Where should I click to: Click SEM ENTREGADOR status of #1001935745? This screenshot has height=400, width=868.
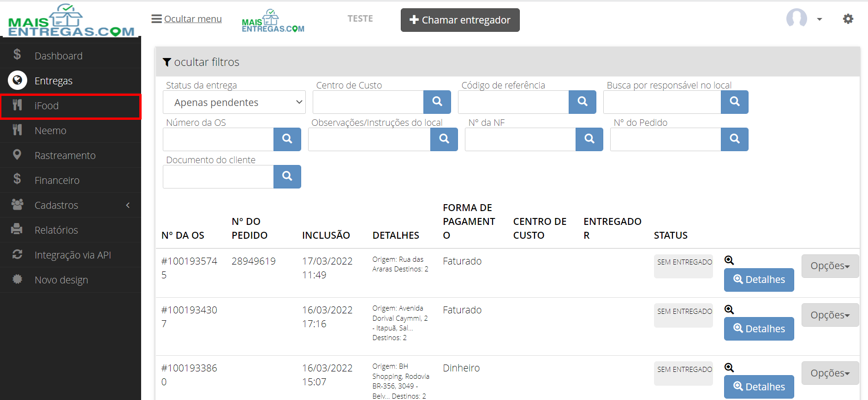pyautogui.click(x=684, y=266)
